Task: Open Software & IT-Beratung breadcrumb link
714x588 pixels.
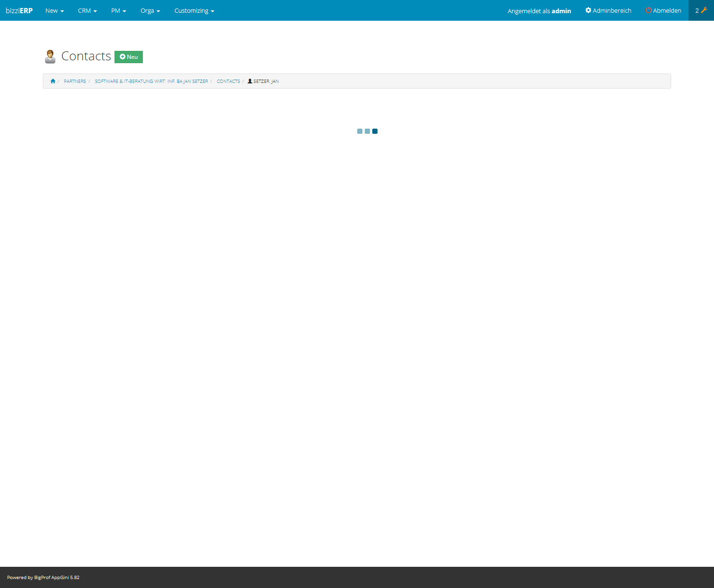Action: point(151,82)
